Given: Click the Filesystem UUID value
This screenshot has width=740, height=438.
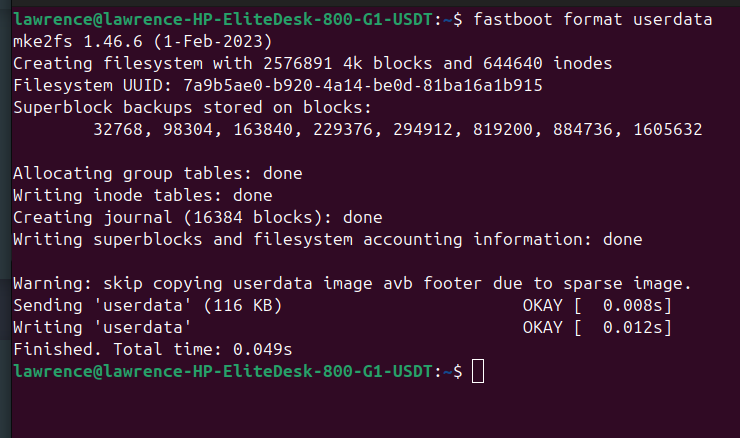Looking at the screenshot, I should pyautogui.click(x=362, y=85).
